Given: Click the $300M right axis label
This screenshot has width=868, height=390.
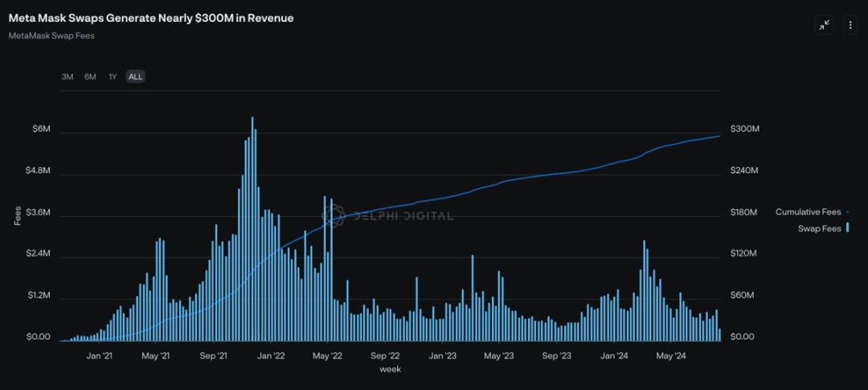Looking at the screenshot, I should 745,129.
